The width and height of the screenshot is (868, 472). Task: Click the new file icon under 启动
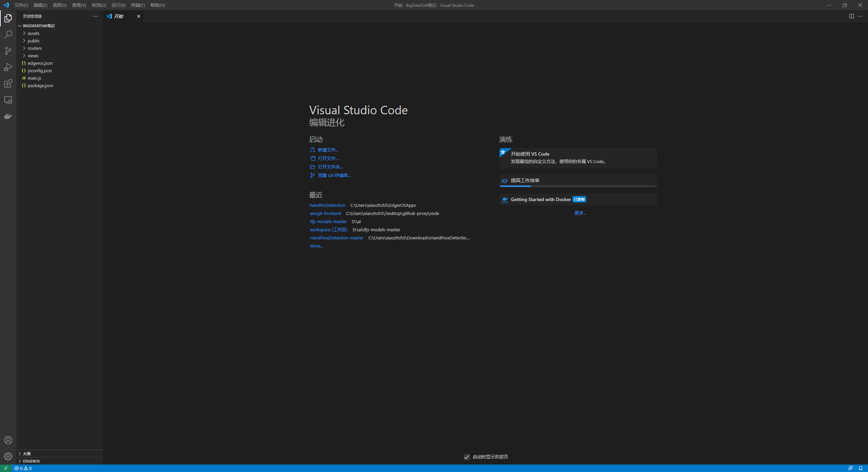pos(313,150)
